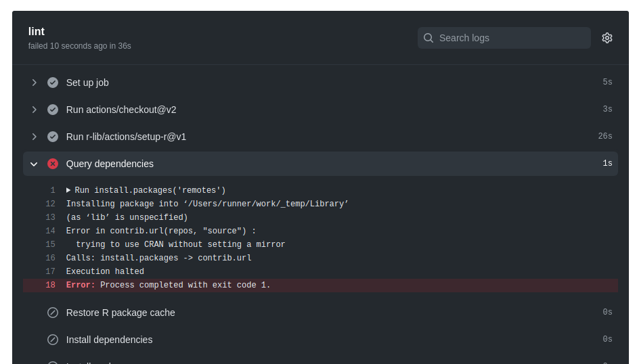Click the 'Calls: install.packages' log line
Screen dimensions: 637x364
[159, 258]
